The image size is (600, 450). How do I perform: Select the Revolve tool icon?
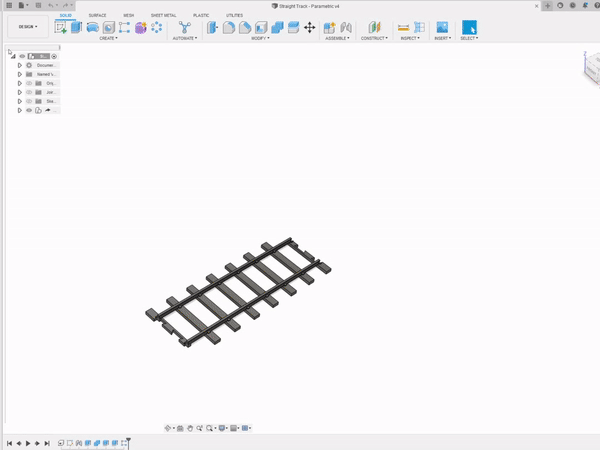(93, 28)
